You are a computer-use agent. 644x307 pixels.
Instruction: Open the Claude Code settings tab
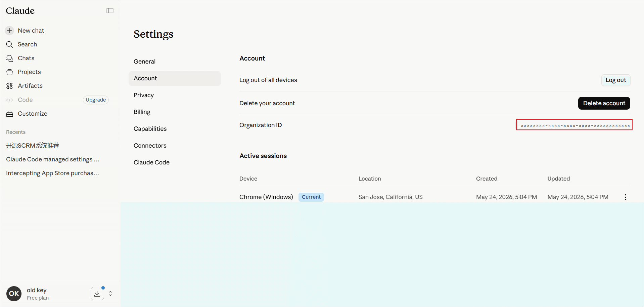[175, 162]
